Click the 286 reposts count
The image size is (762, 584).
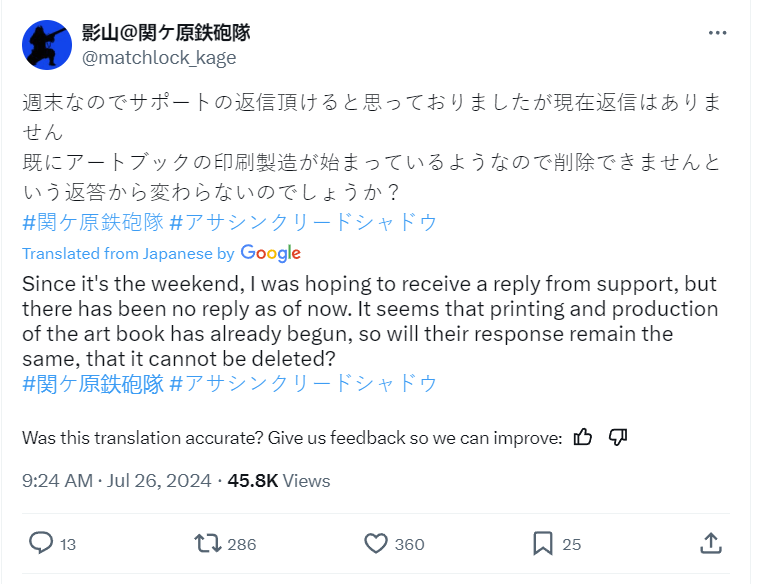point(241,545)
